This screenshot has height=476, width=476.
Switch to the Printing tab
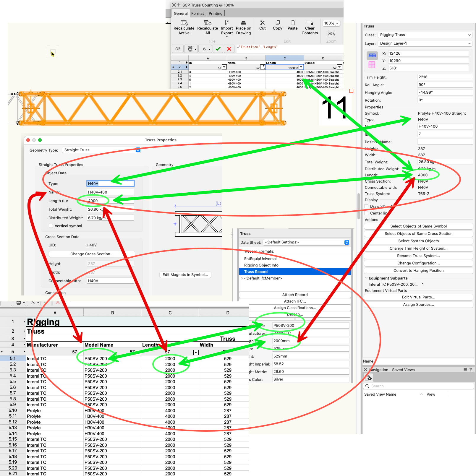[x=215, y=14]
